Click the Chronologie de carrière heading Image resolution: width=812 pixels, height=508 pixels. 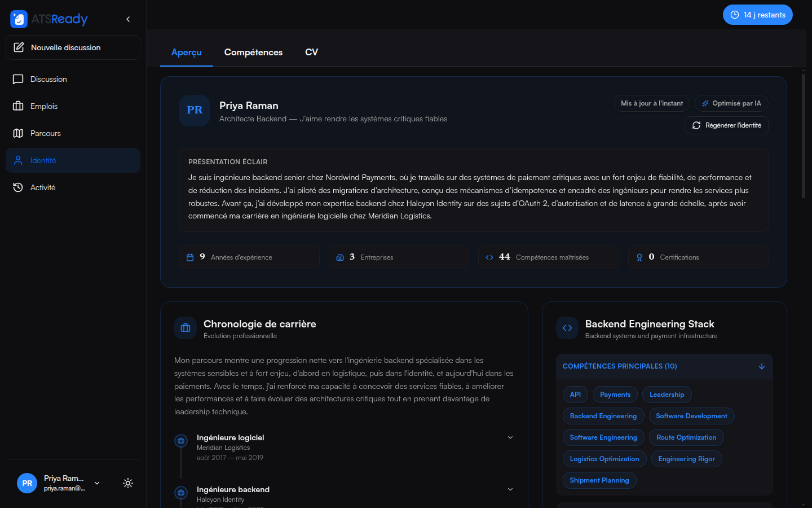tap(260, 324)
